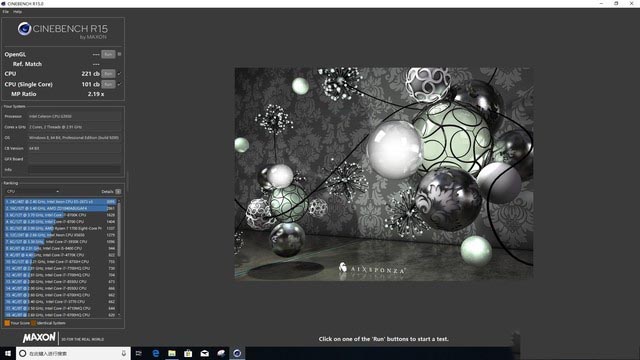The height and width of the screenshot is (360, 640).
Task: Open the Help menu
Action: pyautogui.click(x=18, y=12)
